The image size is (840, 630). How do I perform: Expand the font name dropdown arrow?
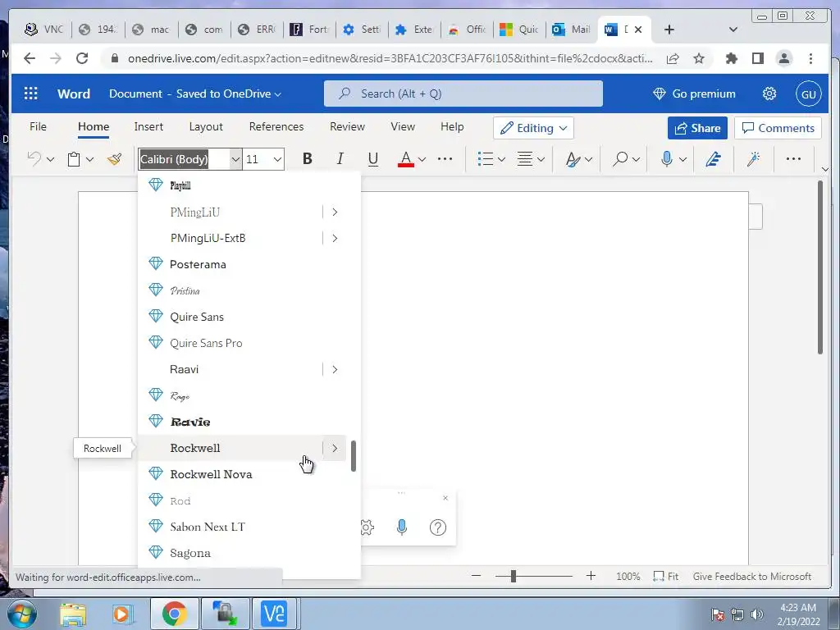point(235,159)
